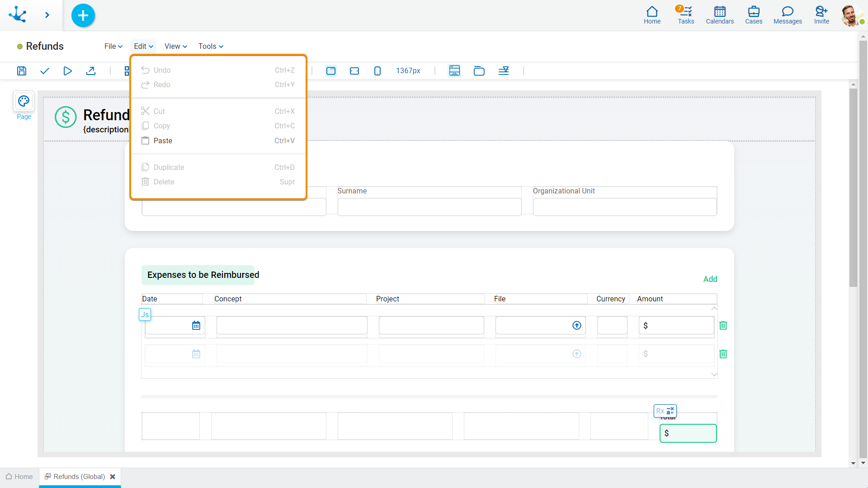Toggle the form layout view icon

click(x=454, y=71)
